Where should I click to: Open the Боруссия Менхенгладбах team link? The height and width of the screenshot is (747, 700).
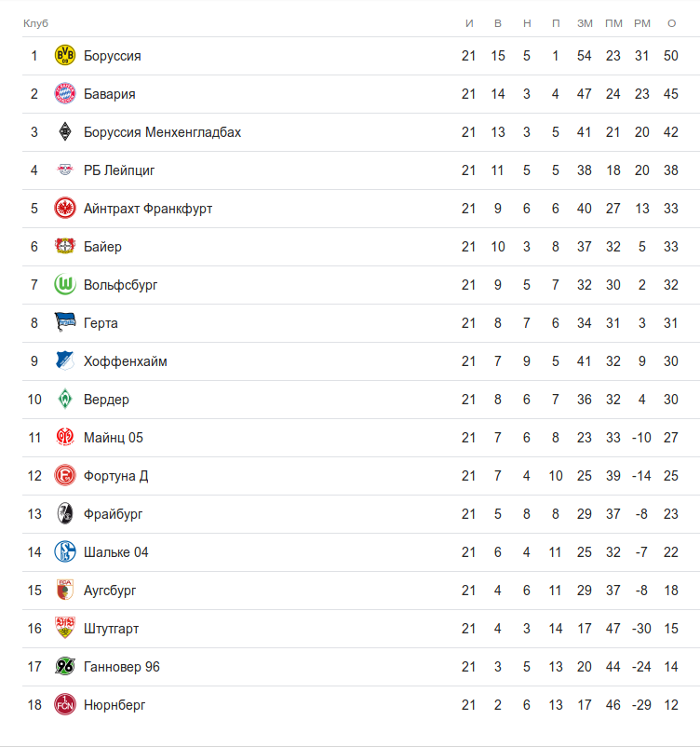click(162, 132)
